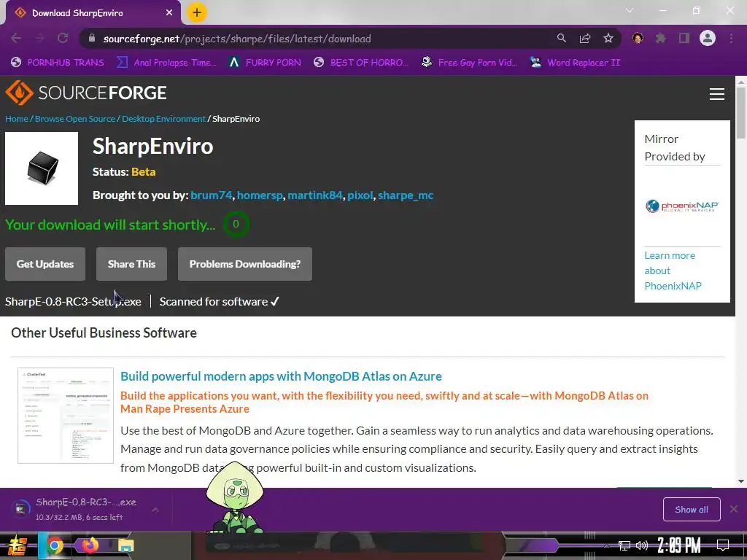Click the tab search chevron in title bar
747x560 pixels.
pos(630,10)
